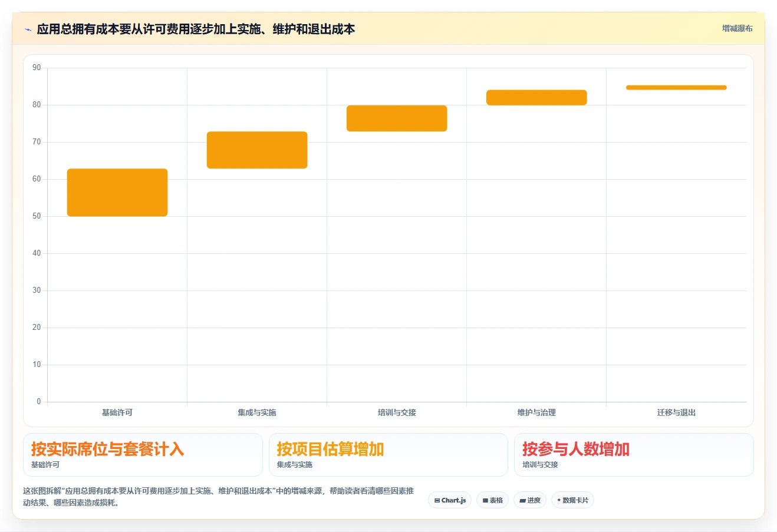Click the 培训与交接 x-axis label
This screenshot has width=777, height=532.
click(397, 412)
